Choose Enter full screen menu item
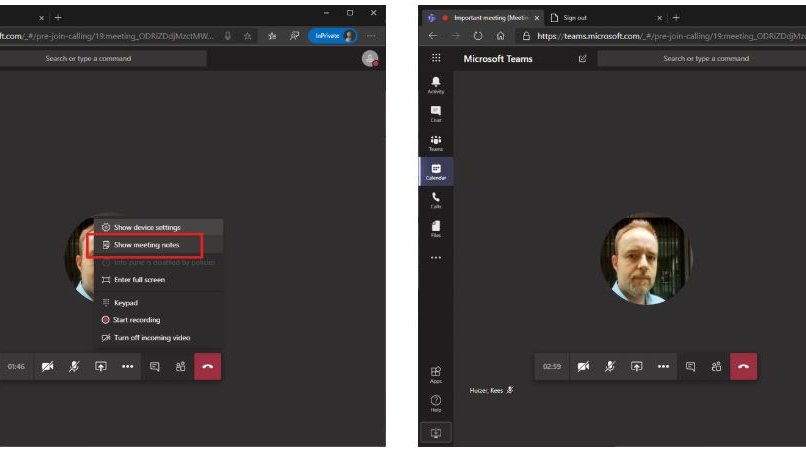The height and width of the screenshot is (453, 806). point(158,280)
